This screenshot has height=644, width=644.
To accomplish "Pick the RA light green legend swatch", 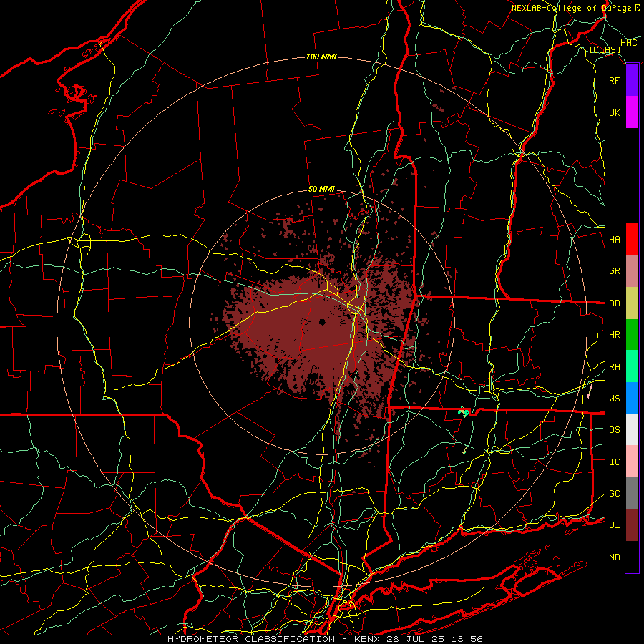I will coord(632,366).
